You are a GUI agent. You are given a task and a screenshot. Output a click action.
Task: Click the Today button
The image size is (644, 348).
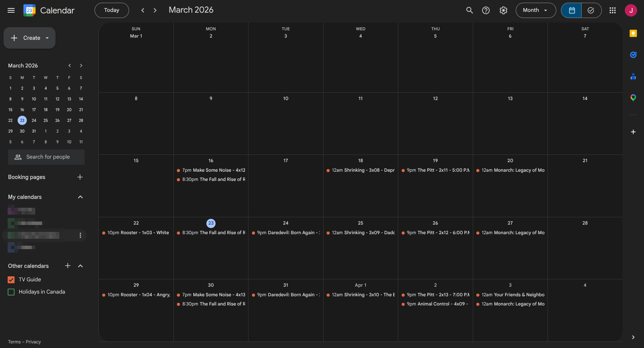coord(111,10)
